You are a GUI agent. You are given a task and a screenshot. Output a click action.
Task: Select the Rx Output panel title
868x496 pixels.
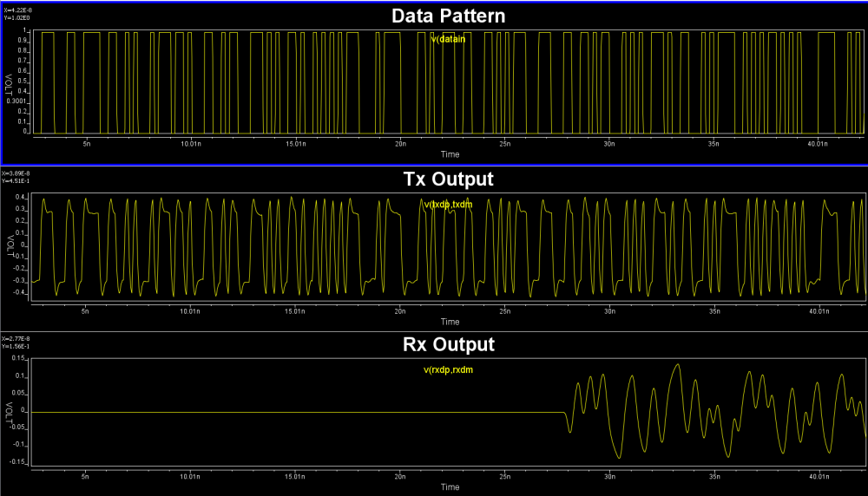tap(449, 344)
